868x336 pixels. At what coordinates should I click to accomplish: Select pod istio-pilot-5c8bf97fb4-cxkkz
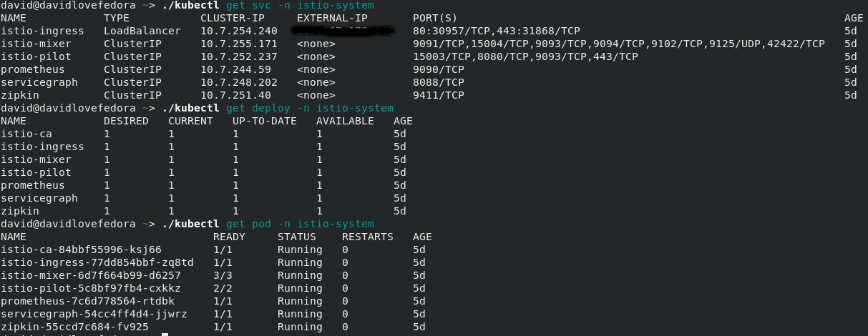[x=91, y=288]
